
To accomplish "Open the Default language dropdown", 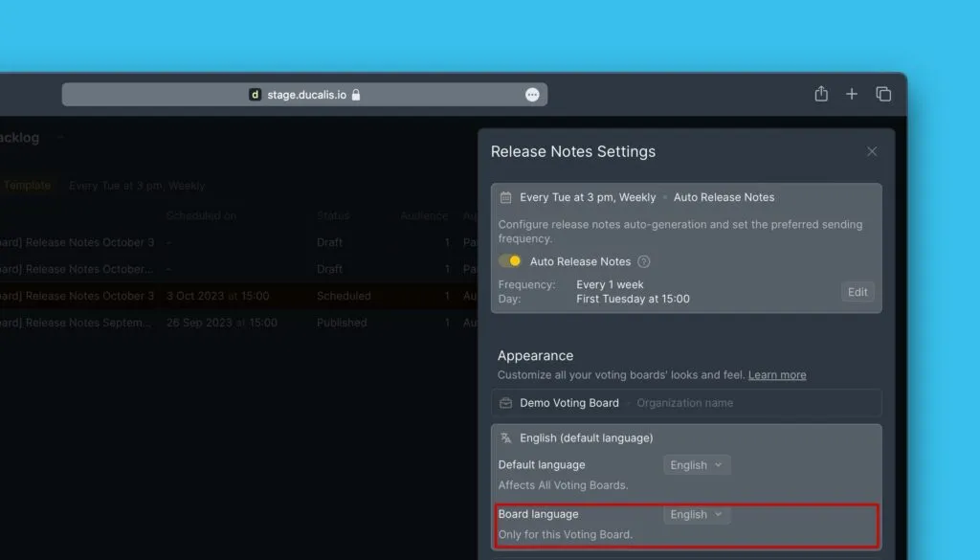I will pyautogui.click(x=697, y=465).
